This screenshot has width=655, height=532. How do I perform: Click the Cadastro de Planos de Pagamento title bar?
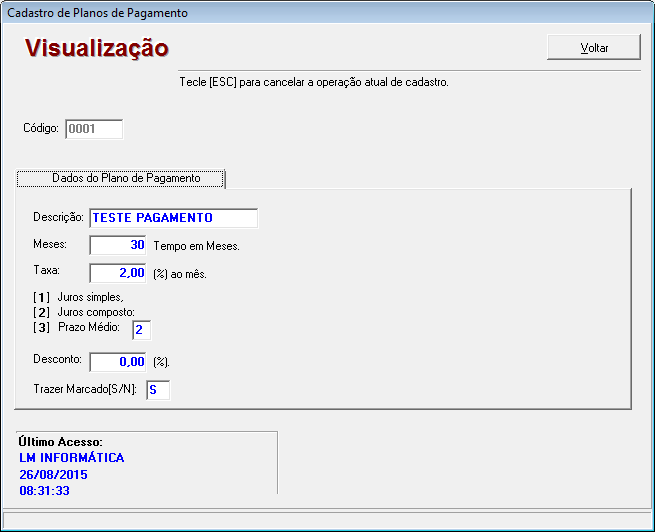(97, 13)
